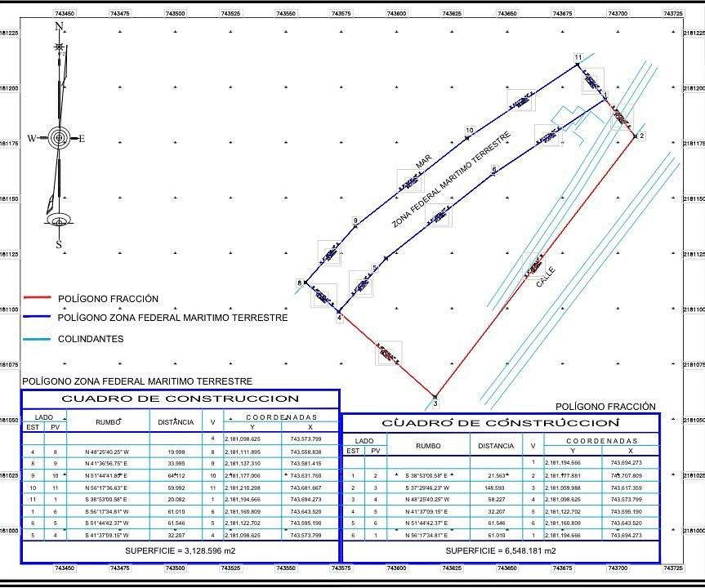Click DISTANCIA header in the fracción table

[x=496, y=446]
